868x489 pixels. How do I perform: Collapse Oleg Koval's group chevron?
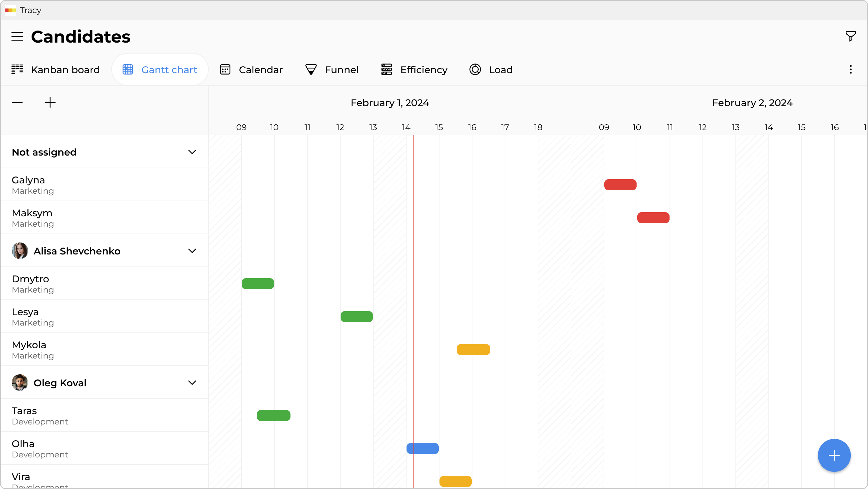[192, 383]
